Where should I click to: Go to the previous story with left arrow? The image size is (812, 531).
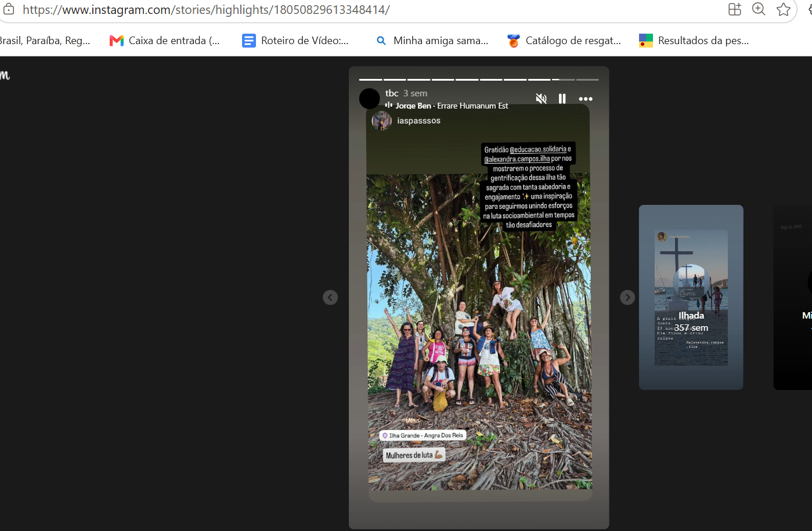(330, 297)
